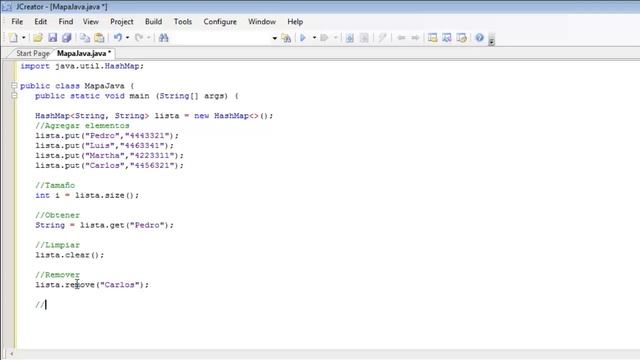Image resolution: width=640 pixels, height=360 pixels.
Task: Open the Edit menu
Action: [40, 22]
